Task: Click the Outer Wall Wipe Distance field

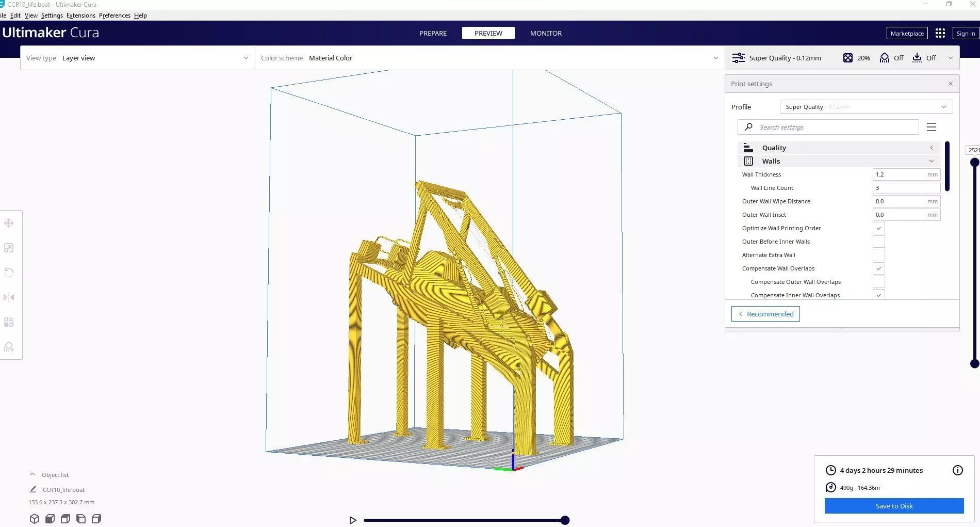Action: [x=906, y=201]
